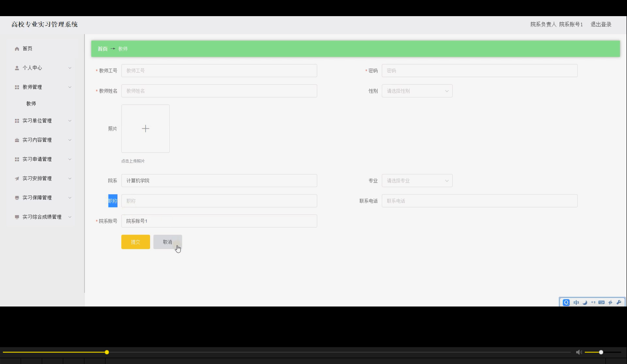Click the 联系电话 input field

coord(479,201)
